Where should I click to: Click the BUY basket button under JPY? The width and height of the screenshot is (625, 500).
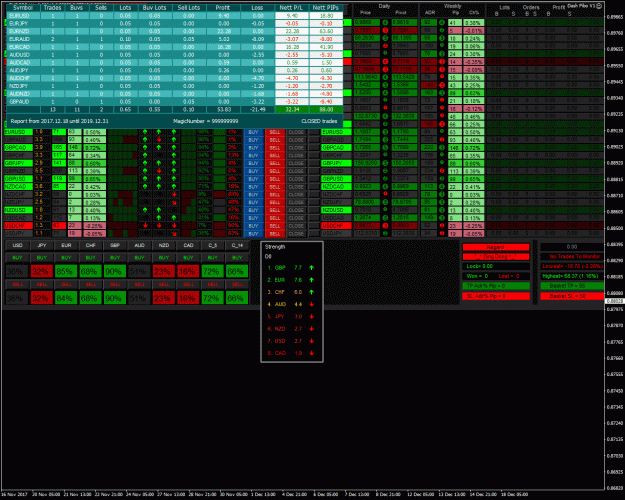point(42,258)
